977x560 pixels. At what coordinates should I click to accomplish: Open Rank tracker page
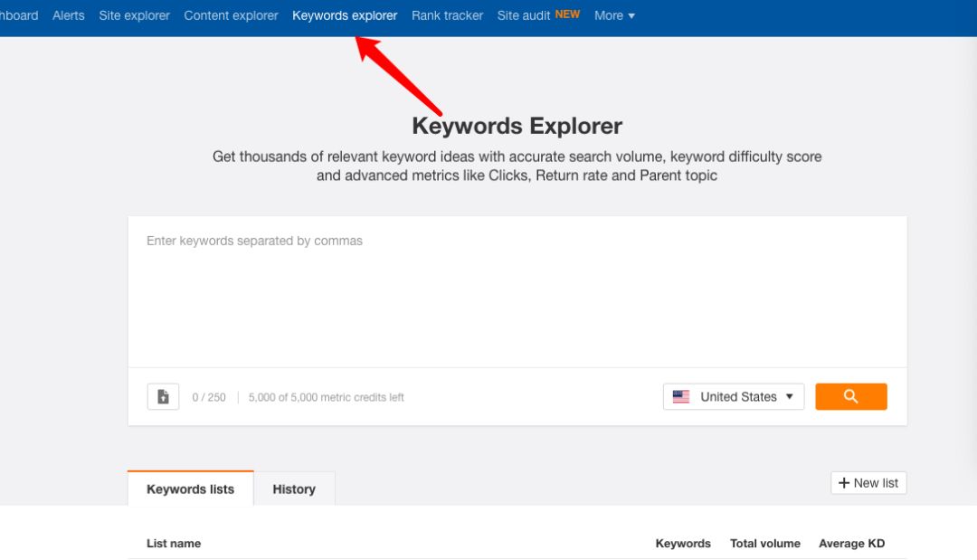(x=448, y=15)
